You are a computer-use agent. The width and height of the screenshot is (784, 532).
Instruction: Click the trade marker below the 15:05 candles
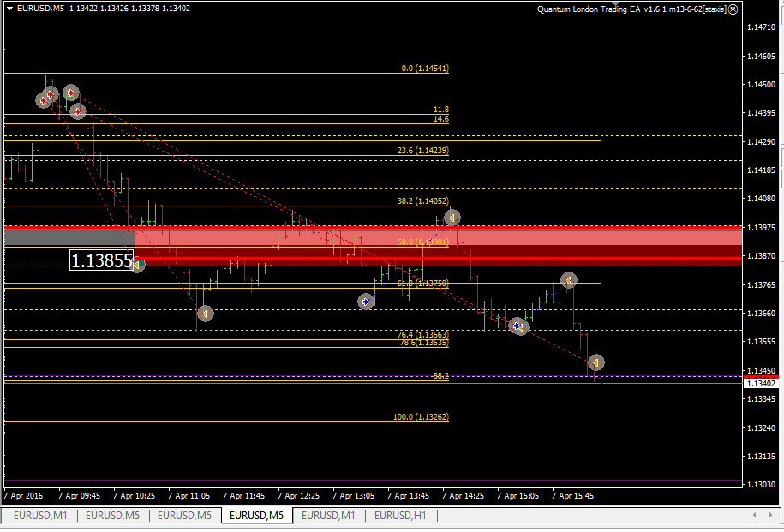coord(518,326)
